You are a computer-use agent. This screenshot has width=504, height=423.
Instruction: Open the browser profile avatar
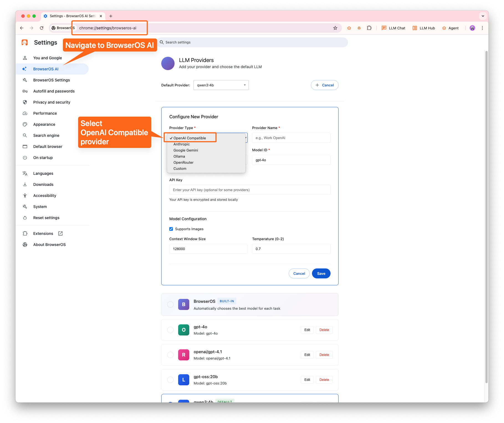[x=472, y=28]
